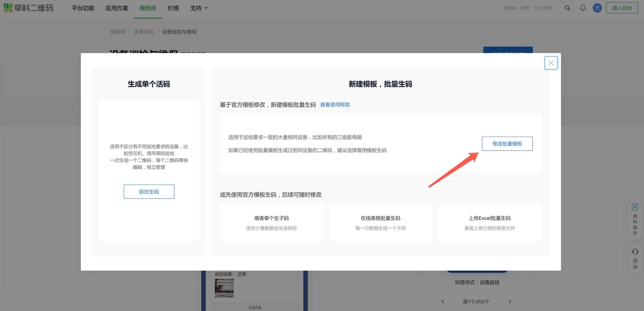Viewport: 644px width, 311px height.
Task: Choose the 填表单个生子码 card
Action: coord(271,223)
